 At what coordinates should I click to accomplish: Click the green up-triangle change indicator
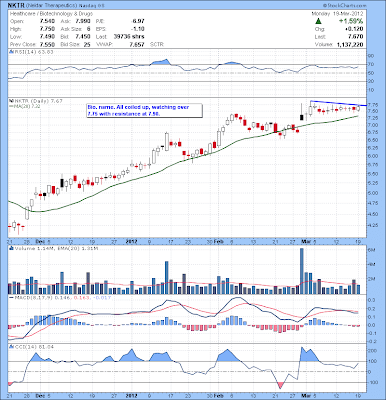click(x=318, y=21)
